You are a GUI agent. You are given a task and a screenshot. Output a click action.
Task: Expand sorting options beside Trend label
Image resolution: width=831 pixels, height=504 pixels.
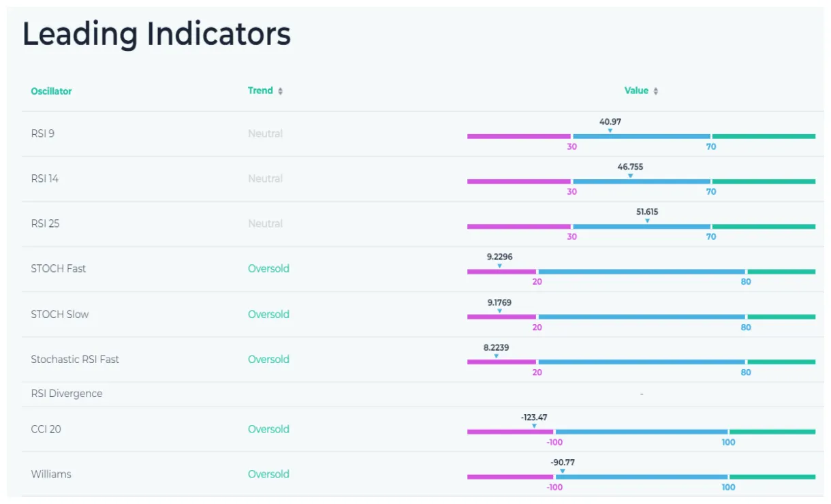[281, 90]
